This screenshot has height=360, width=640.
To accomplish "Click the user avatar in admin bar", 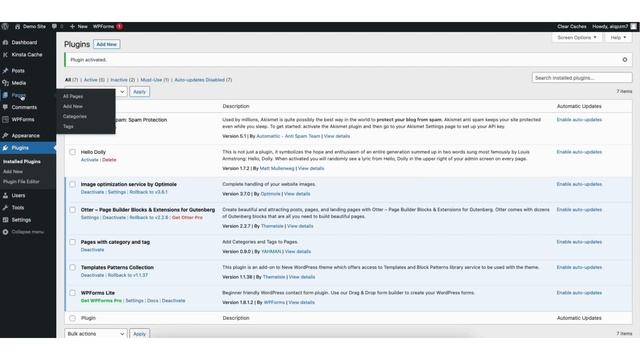I will click(633, 27).
